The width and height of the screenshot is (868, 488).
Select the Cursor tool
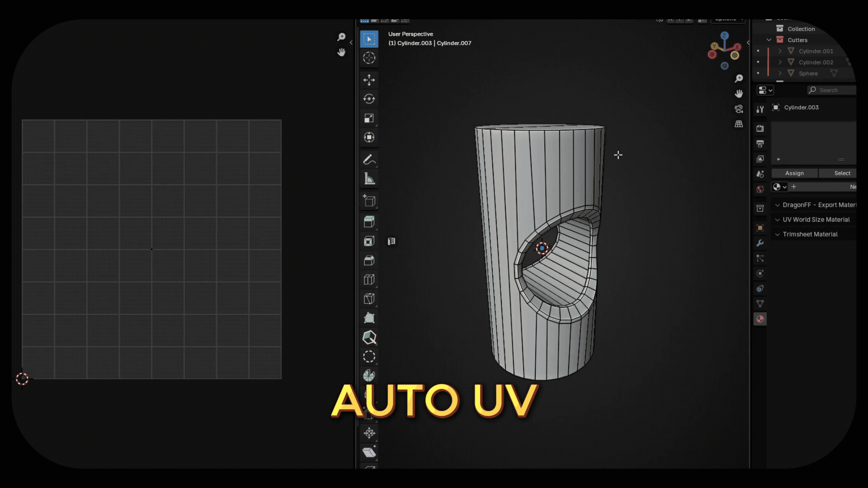369,58
